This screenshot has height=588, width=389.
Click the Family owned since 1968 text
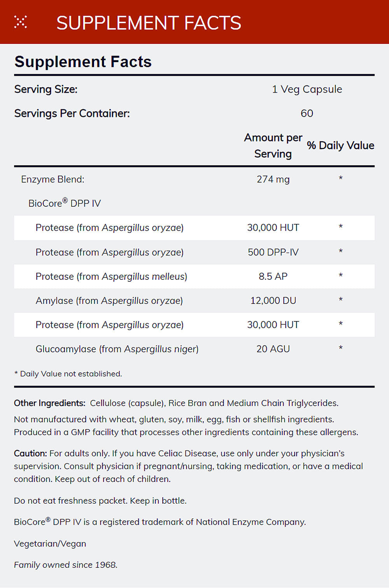[65, 565]
